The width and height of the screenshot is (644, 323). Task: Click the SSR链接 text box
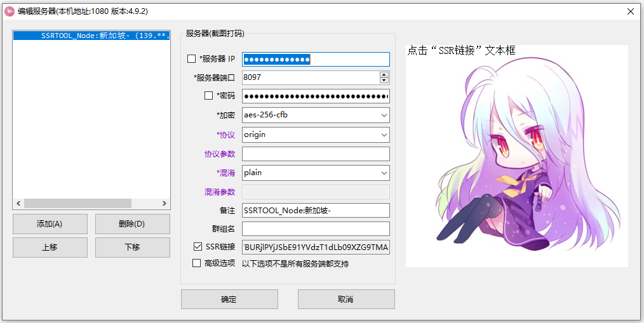(x=316, y=247)
